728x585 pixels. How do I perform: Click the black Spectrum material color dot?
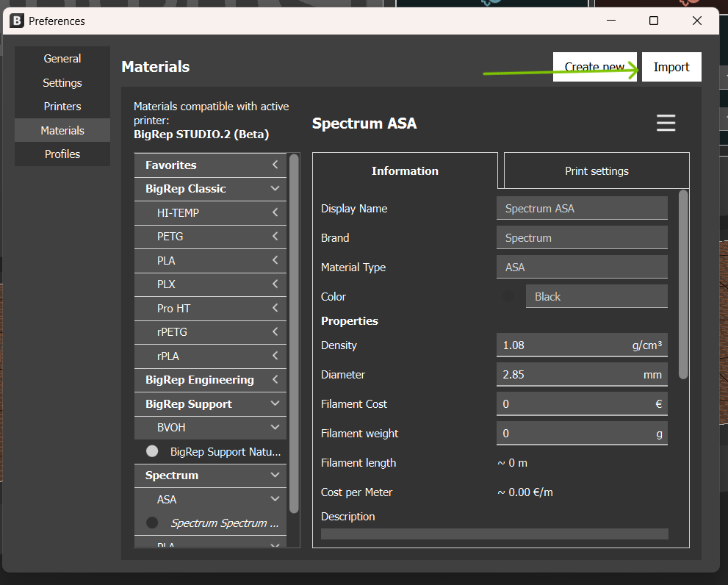tap(152, 523)
